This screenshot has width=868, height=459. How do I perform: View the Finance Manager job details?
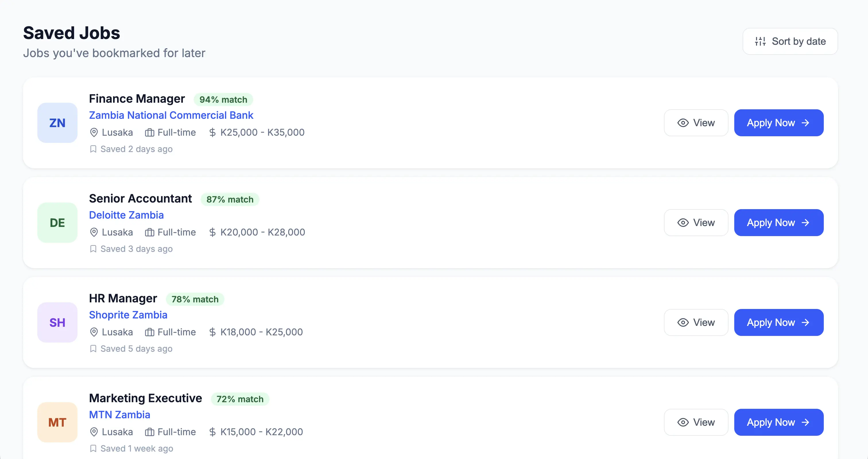point(696,122)
